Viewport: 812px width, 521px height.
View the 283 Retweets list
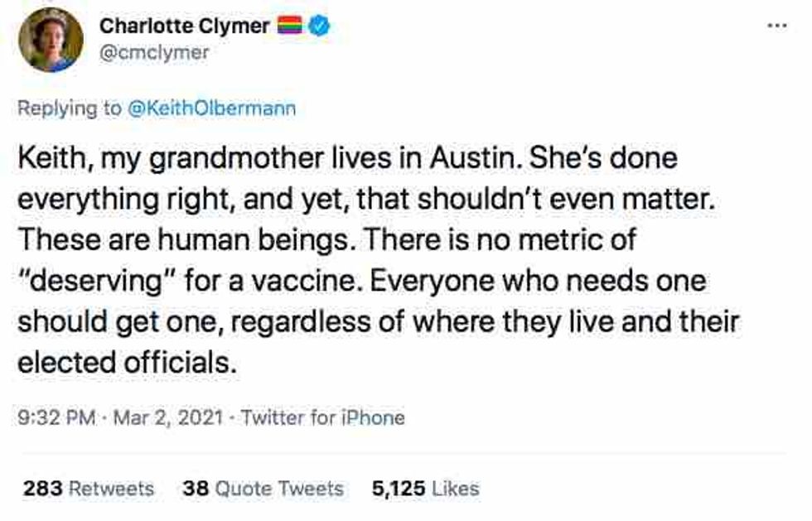[88, 489]
